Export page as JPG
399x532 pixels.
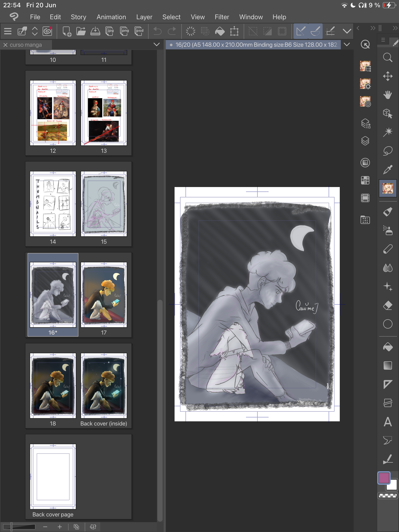coord(110,31)
